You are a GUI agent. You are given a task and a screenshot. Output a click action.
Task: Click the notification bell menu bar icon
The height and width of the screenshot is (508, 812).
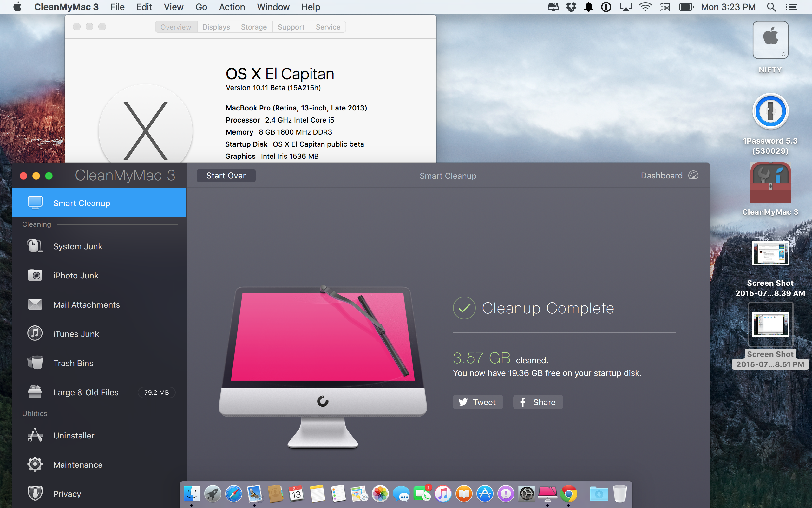pyautogui.click(x=588, y=7)
